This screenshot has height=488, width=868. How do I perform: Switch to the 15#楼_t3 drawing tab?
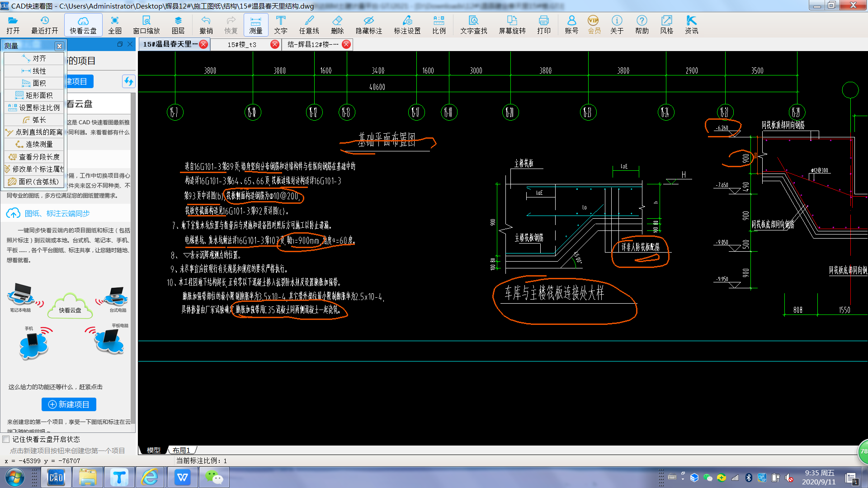tap(242, 44)
